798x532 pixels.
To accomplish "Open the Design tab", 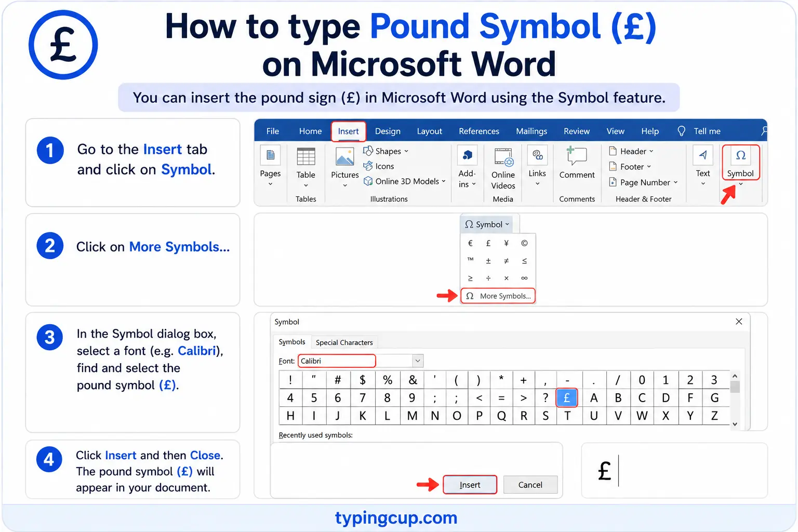I will pos(388,131).
